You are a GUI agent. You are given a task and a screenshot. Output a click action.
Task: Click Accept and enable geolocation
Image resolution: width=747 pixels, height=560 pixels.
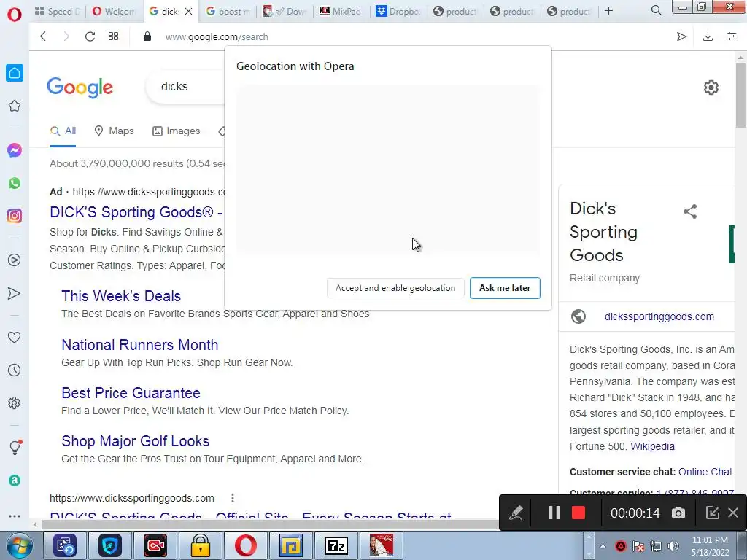point(395,288)
